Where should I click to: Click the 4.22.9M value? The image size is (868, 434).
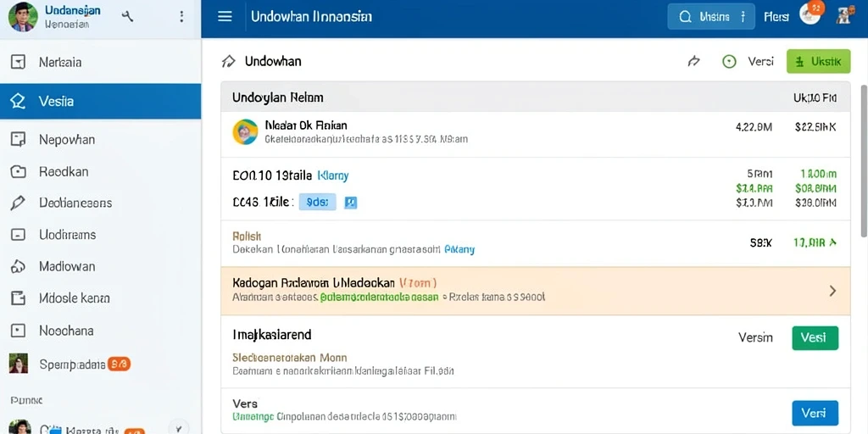754,127
